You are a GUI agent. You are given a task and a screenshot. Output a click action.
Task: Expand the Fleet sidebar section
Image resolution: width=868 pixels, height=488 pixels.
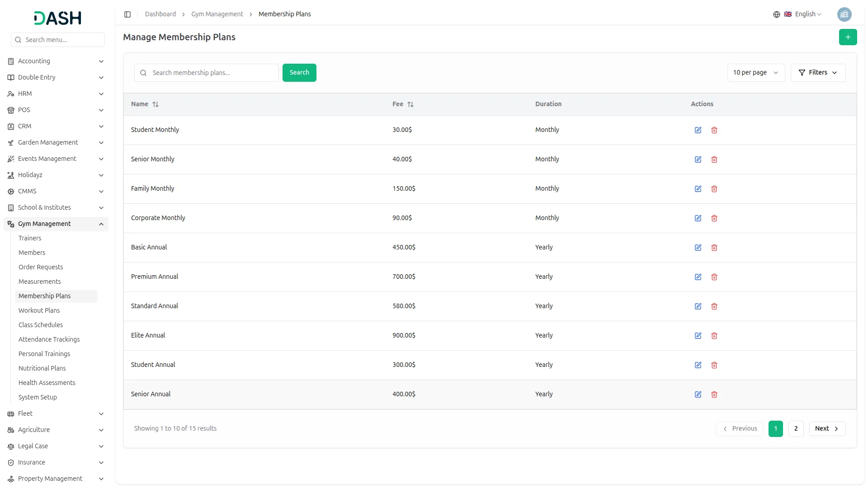[x=55, y=414]
